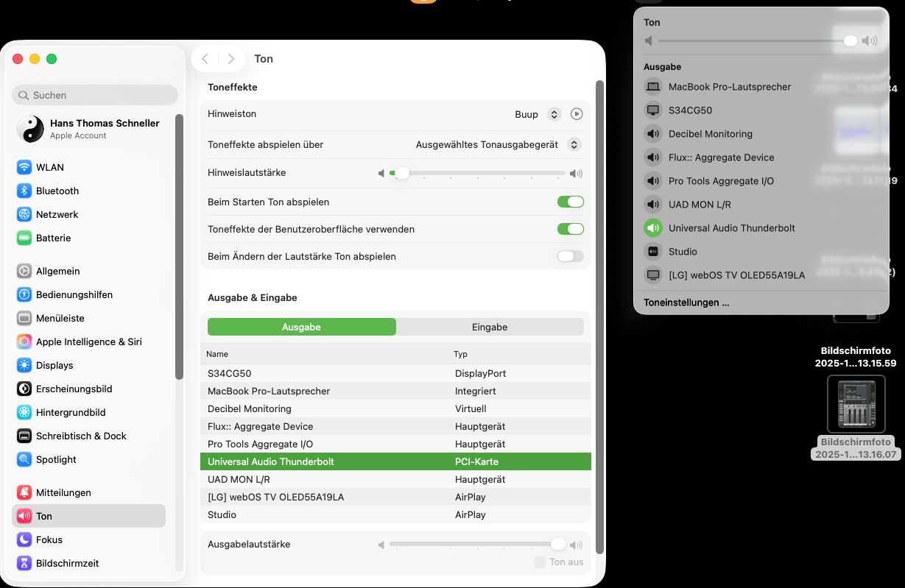Select [LG] webOS TV OLED55A19LA table row
This screenshot has height=588, width=905.
tap(395, 497)
